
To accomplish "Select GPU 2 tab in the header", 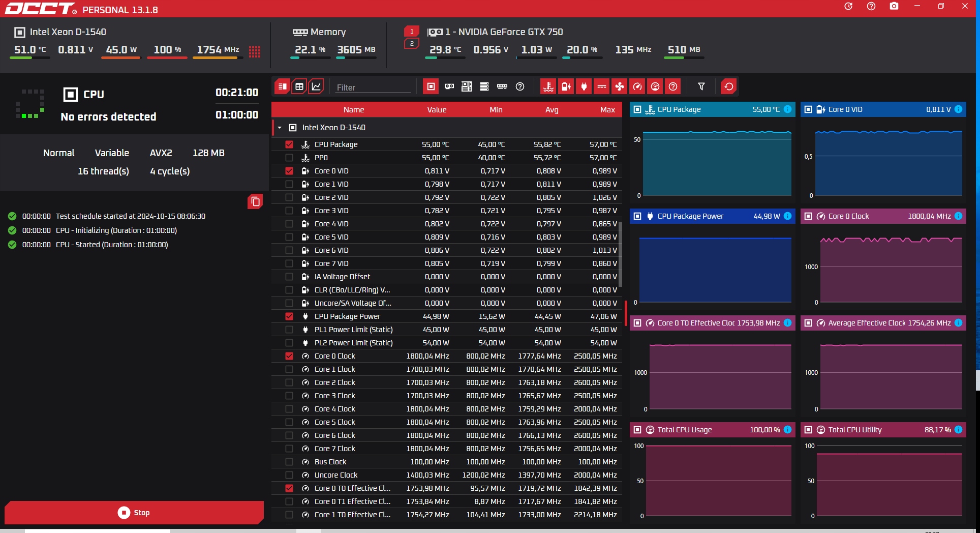I will [412, 43].
